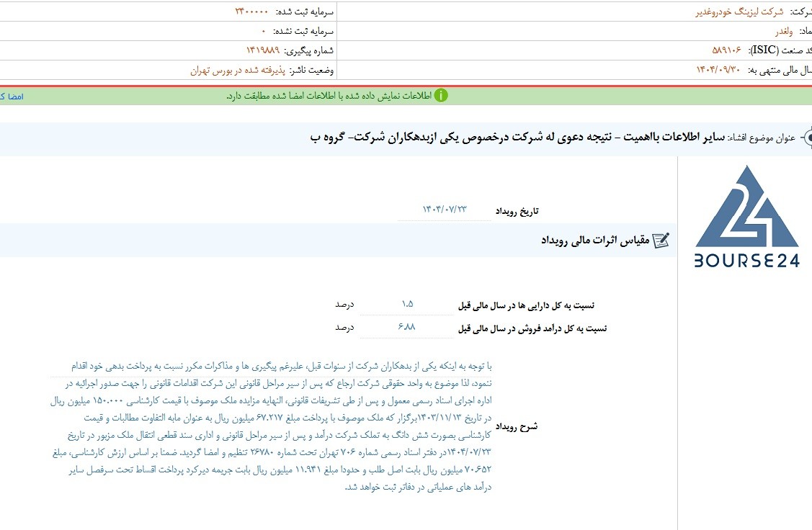812x530 pixels.
Task: Click the green info icon in the banner
Action: (x=441, y=96)
